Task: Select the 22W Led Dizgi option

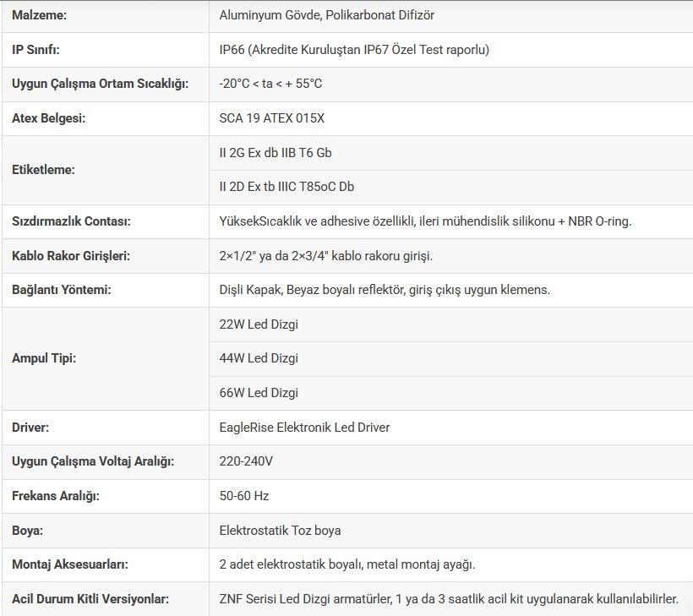Action: pyautogui.click(x=259, y=324)
